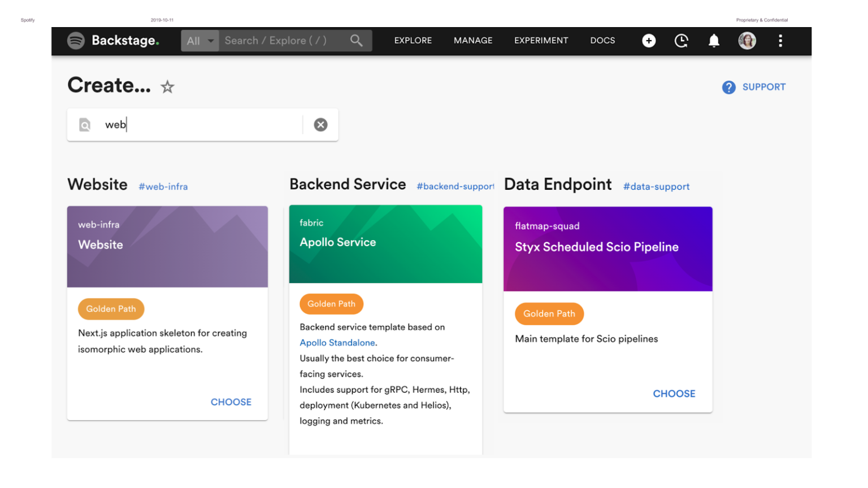The image size is (868, 488).
Task: Open your profile avatar menu
Action: coord(747,40)
